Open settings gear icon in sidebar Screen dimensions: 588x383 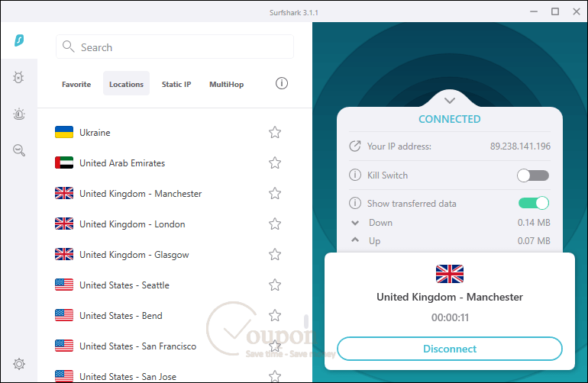point(19,363)
